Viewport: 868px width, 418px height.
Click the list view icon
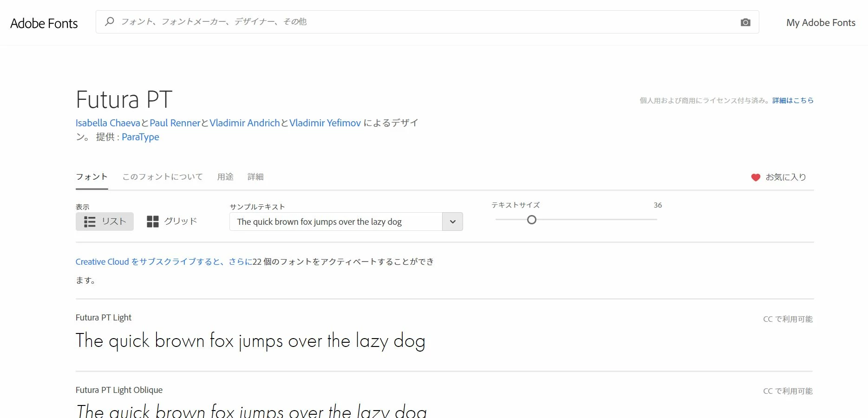[x=90, y=222]
